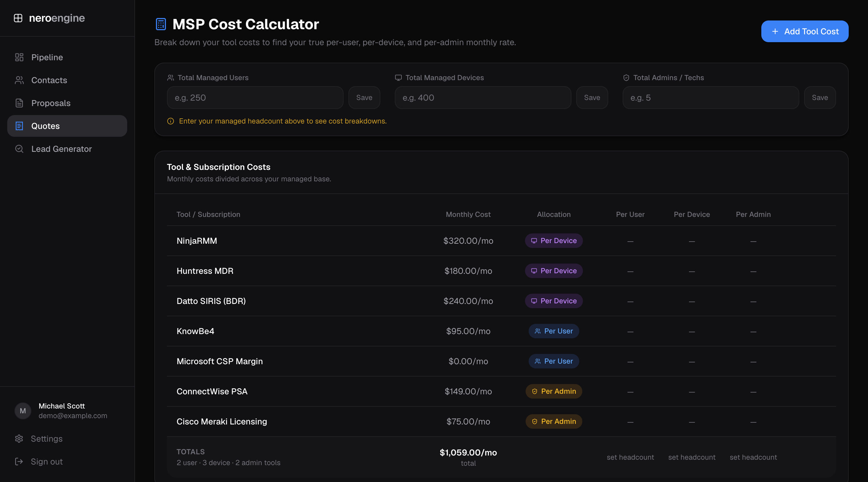Click the demo@example.com account email

(x=73, y=416)
